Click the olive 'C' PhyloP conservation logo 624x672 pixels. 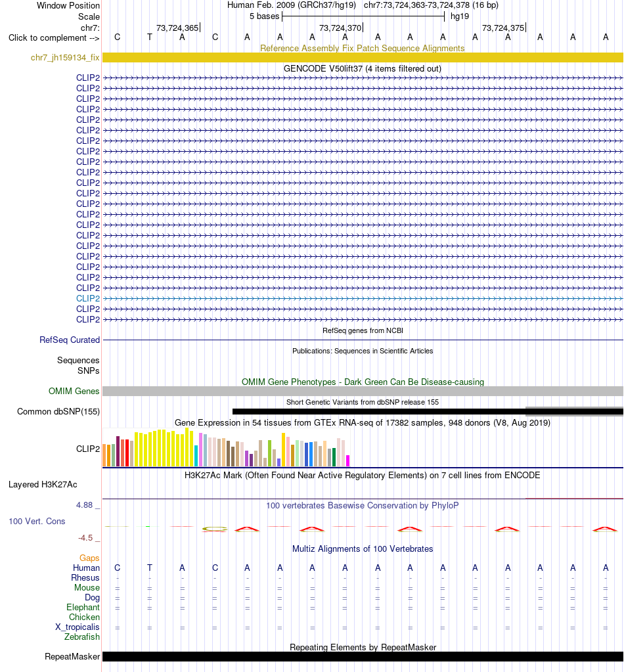click(214, 529)
